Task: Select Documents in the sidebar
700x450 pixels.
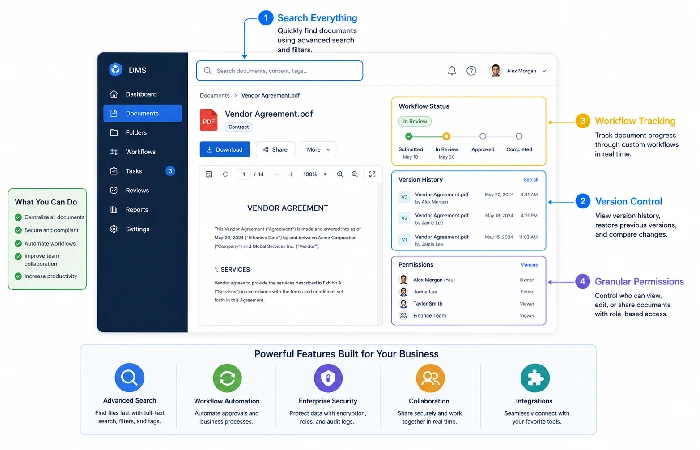Action: coord(142,113)
